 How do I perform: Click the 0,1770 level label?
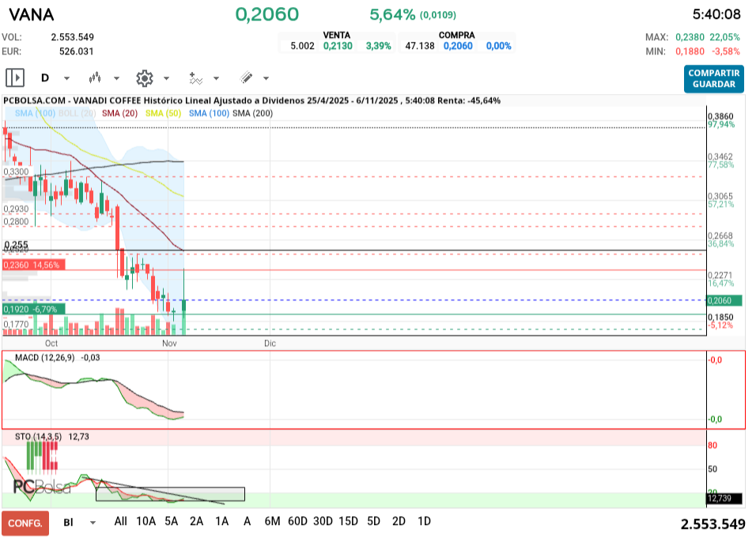pos(16,324)
